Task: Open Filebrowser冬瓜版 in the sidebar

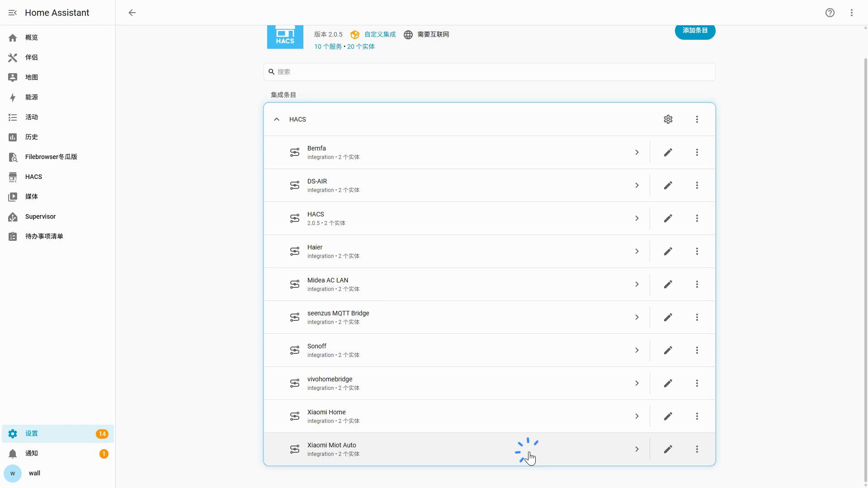Action: coord(58,157)
